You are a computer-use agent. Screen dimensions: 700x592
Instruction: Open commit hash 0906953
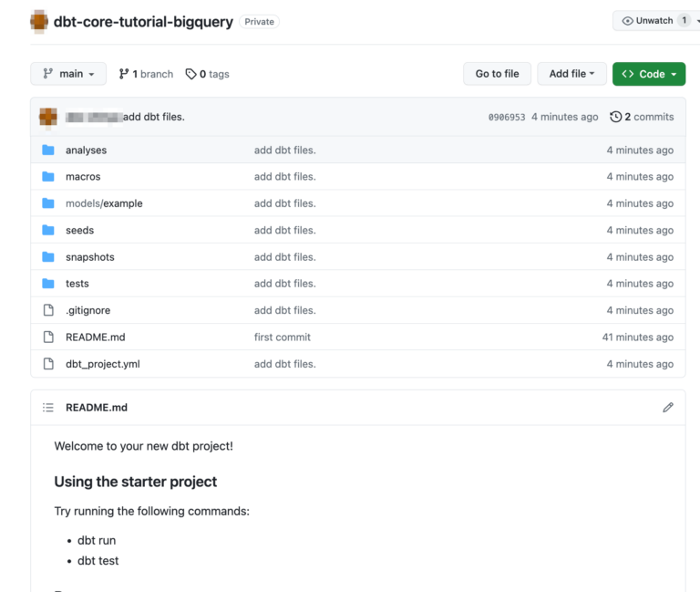click(507, 118)
